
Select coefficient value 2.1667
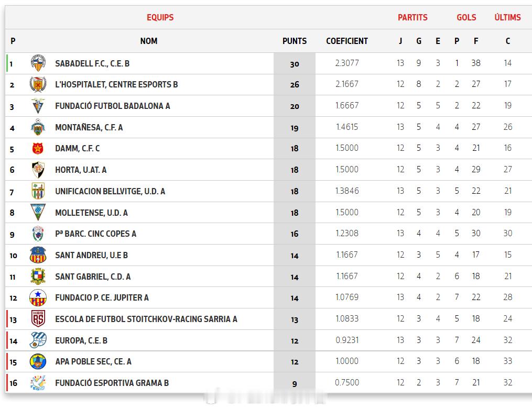[347, 84]
